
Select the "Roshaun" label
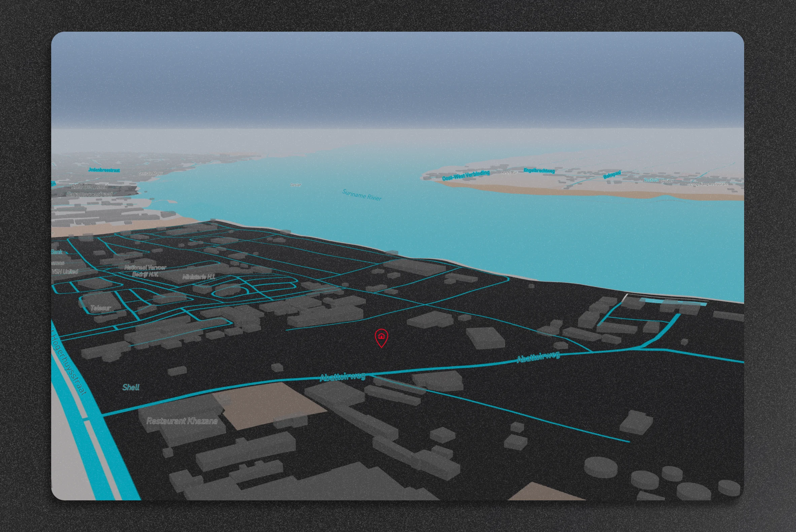click(x=651, y=180)
